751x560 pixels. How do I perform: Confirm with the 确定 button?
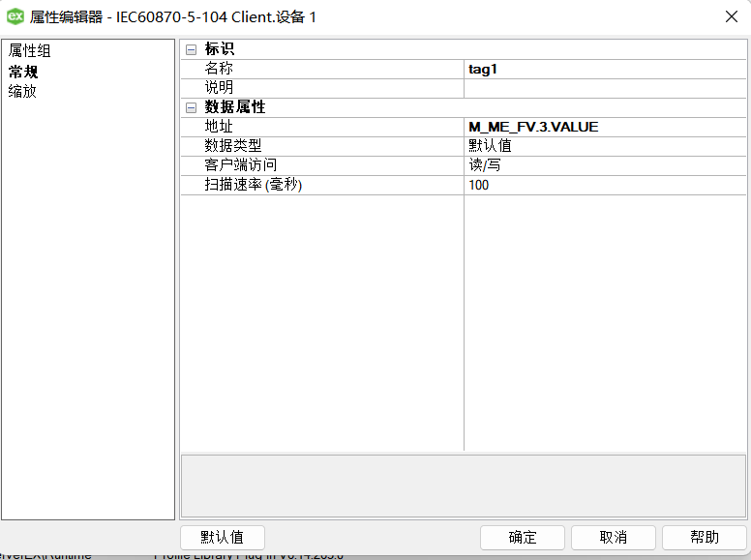click(522, 538)
